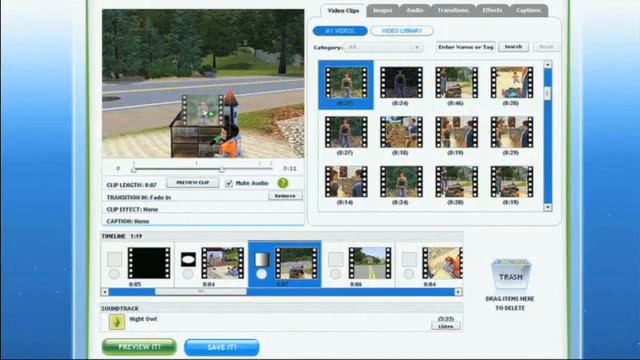Open the Captions tab
This screenshot has height=360, width=640.
[x=528, y=11]
